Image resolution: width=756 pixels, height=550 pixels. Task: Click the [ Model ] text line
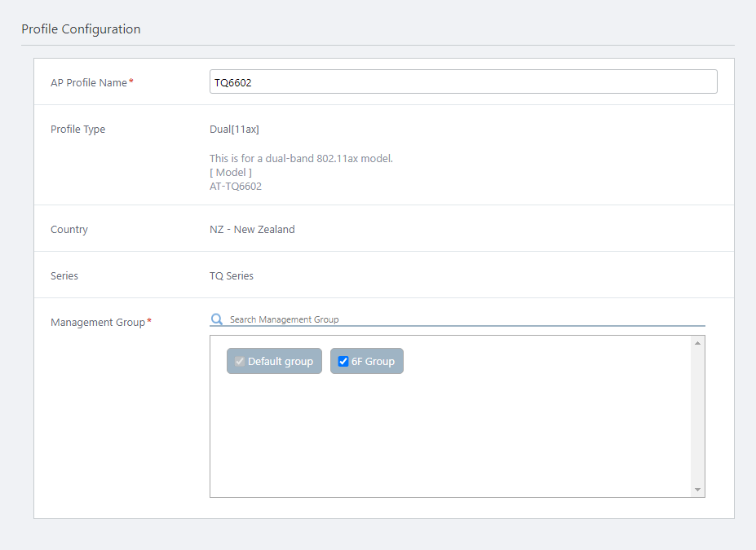pyautogui.click(x=231, y=173)
